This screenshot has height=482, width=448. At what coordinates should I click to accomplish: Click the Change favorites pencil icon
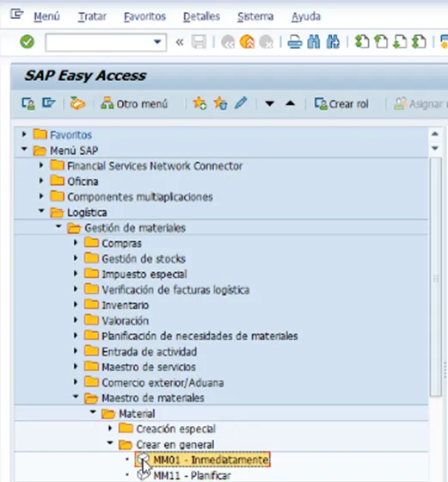241,103
